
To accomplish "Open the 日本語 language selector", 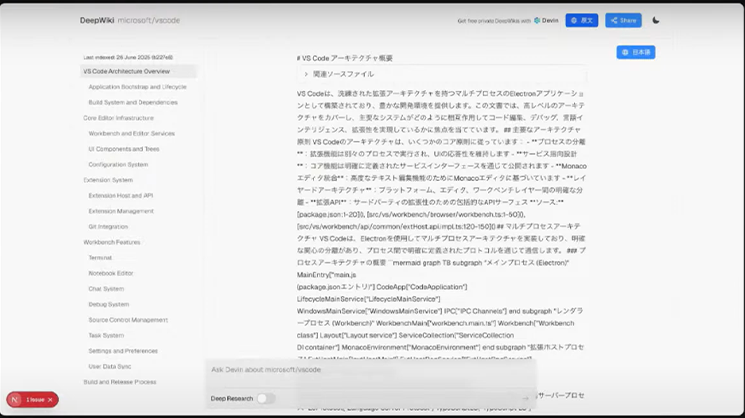I will pos(636,52).
